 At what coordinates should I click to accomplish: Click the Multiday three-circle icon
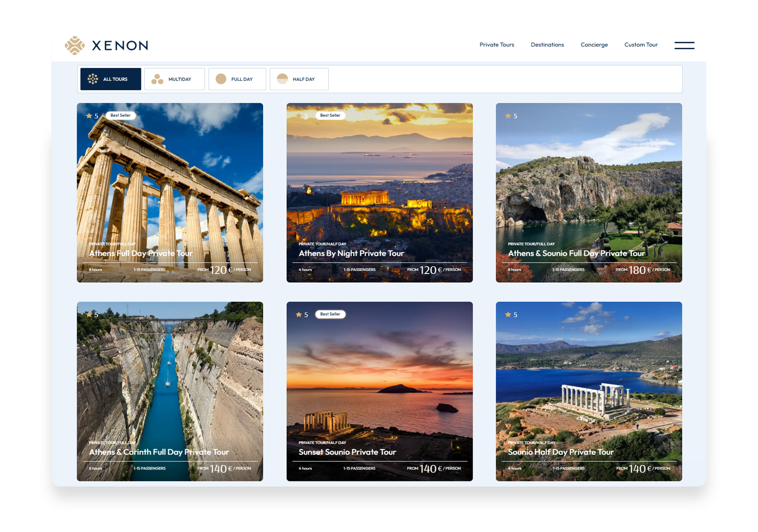tap(157, 79)
